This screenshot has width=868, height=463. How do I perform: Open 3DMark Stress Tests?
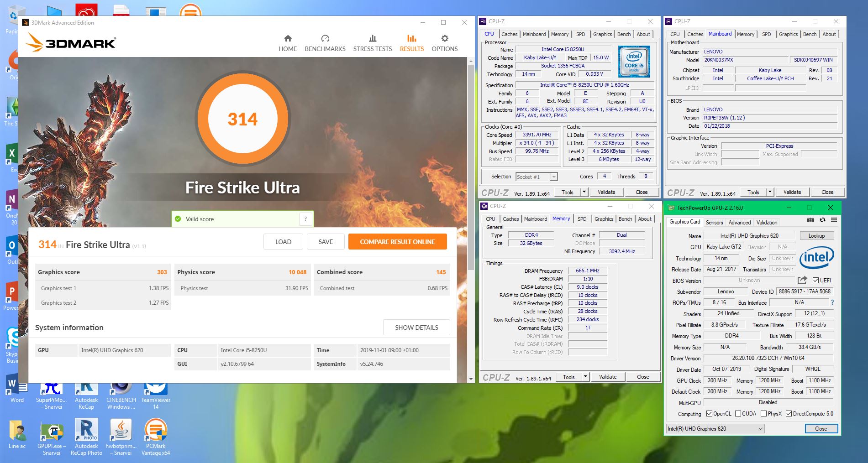click(x=373, y=43)
